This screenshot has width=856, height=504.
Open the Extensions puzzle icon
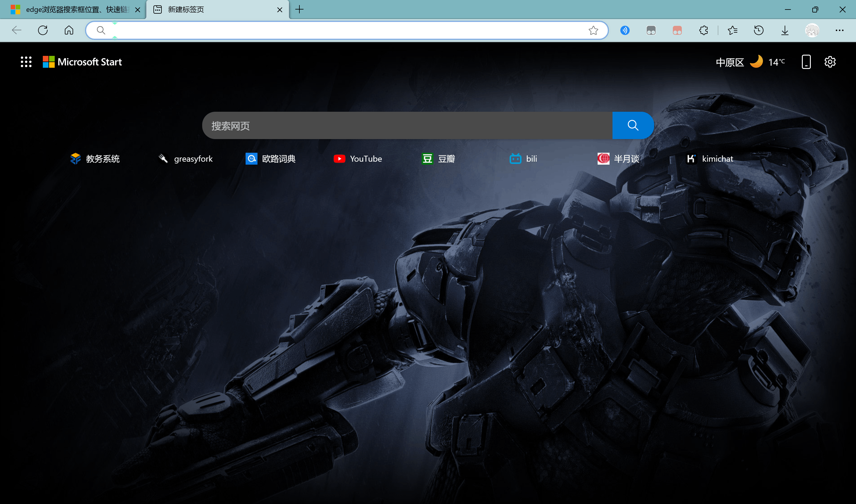[703, 30]
